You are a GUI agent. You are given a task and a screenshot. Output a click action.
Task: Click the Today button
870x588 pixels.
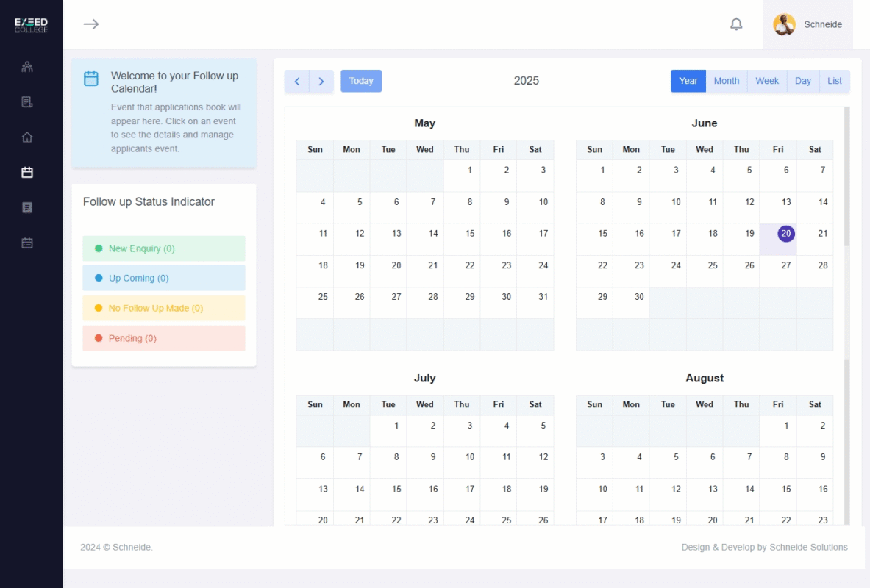coord(361,81)
